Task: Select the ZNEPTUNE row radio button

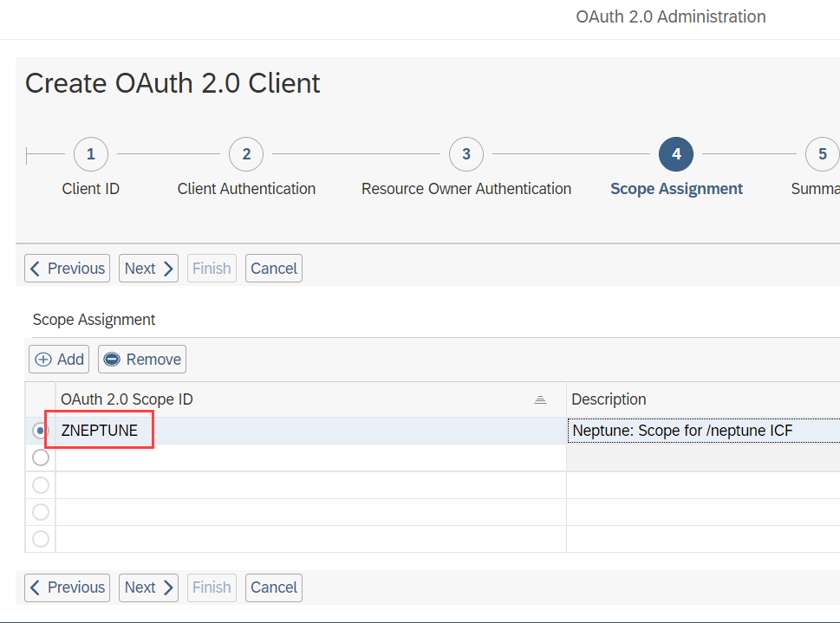Action: (40, 430)
